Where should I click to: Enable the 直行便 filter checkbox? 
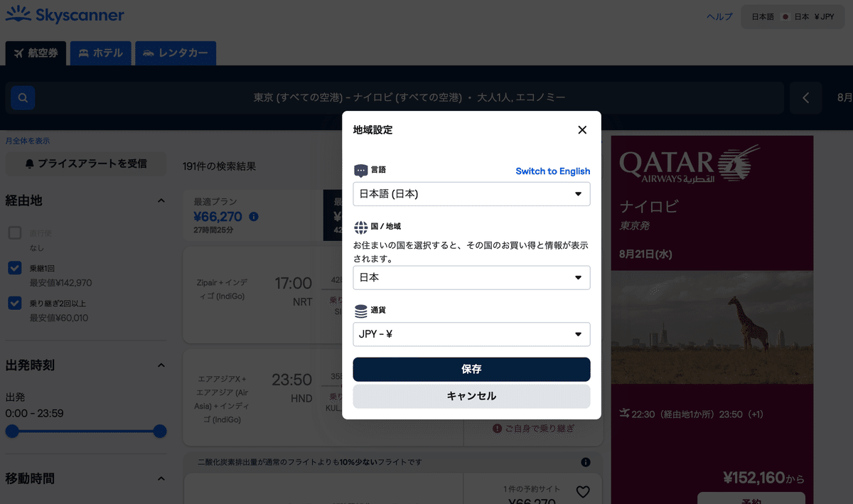[x=16, y=232]
